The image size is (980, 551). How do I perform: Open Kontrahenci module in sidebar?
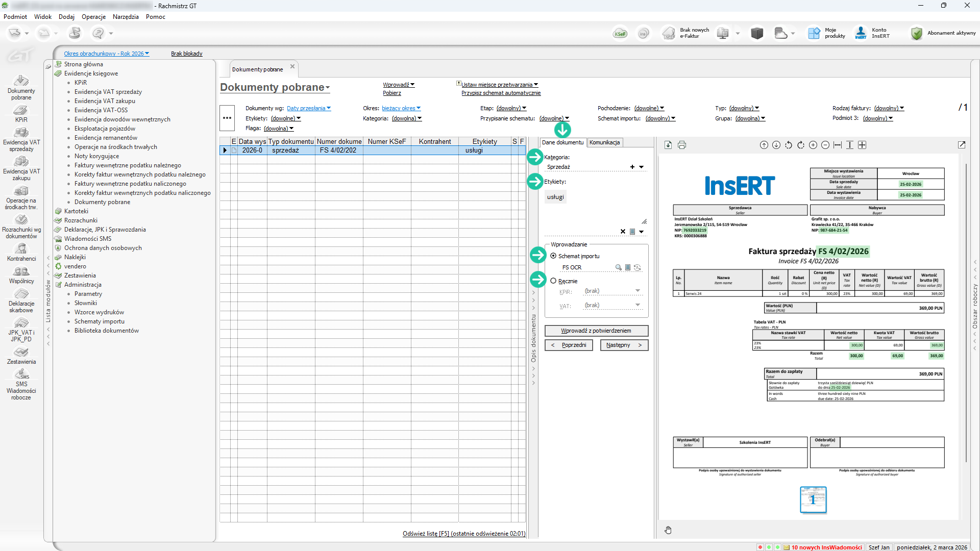(x=21, y=252)
